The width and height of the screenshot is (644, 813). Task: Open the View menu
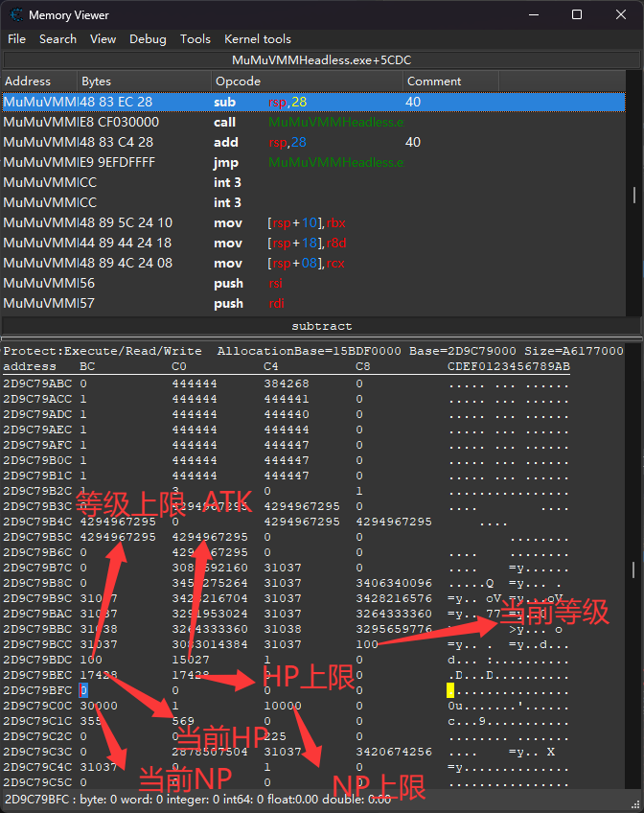[103, 39]
